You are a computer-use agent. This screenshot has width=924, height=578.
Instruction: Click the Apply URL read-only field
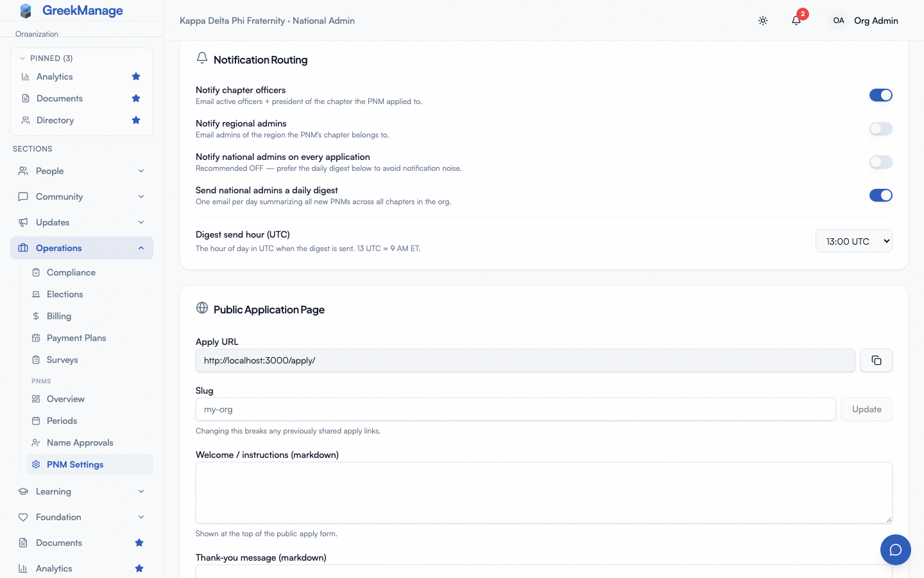[x=526, y=360]
